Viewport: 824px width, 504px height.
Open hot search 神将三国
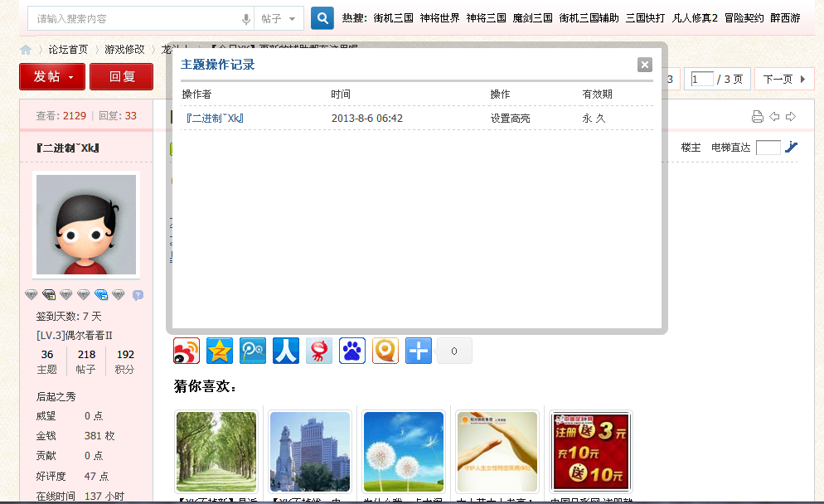[486, 18]
